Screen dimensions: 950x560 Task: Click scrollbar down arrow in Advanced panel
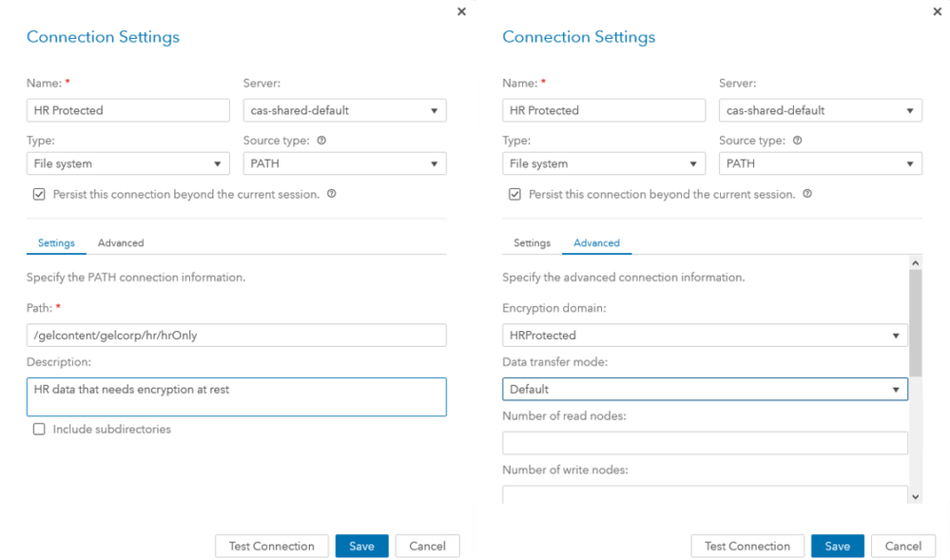(915, 495)
